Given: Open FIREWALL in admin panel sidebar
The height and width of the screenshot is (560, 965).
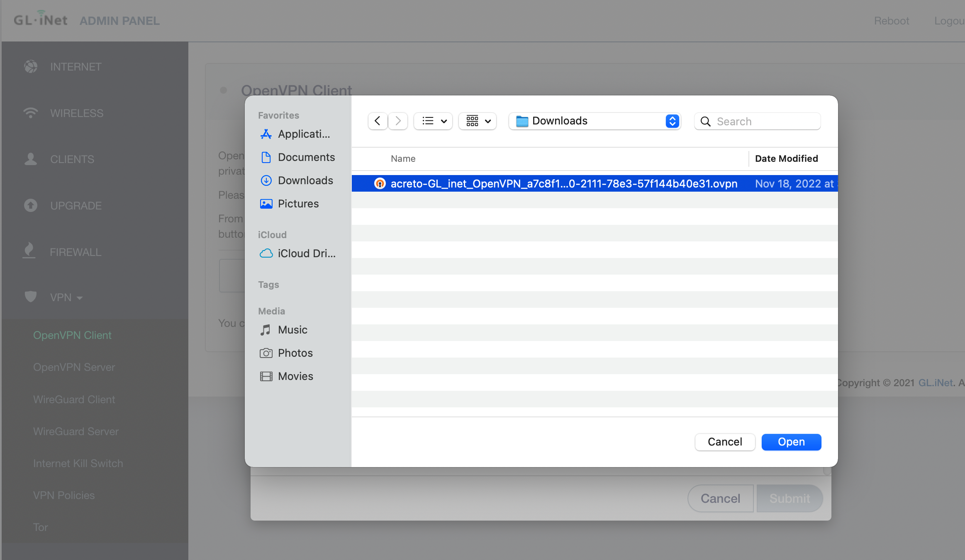Looking at the screenshot, I should (x=76, y=252).
